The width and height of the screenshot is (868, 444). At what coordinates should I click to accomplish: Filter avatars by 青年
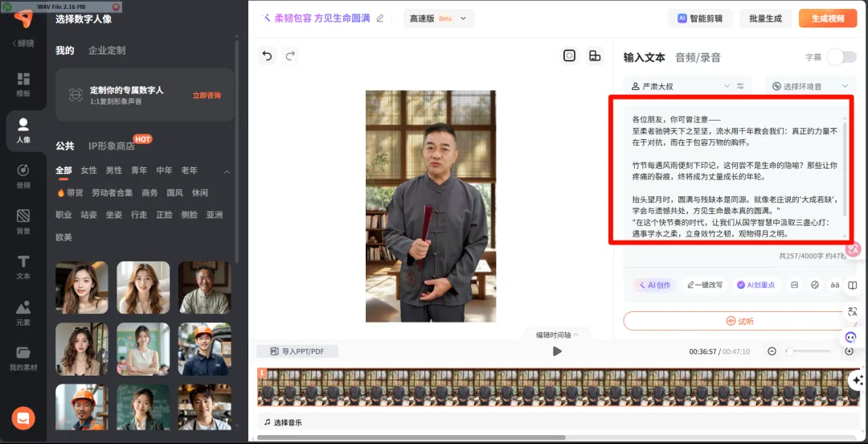point(139,171)
